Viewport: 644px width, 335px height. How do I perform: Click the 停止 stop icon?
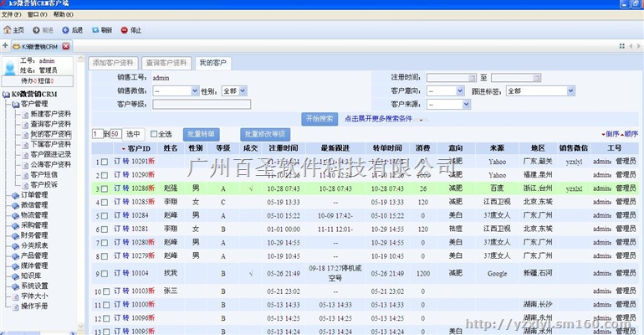click(125, 30)
